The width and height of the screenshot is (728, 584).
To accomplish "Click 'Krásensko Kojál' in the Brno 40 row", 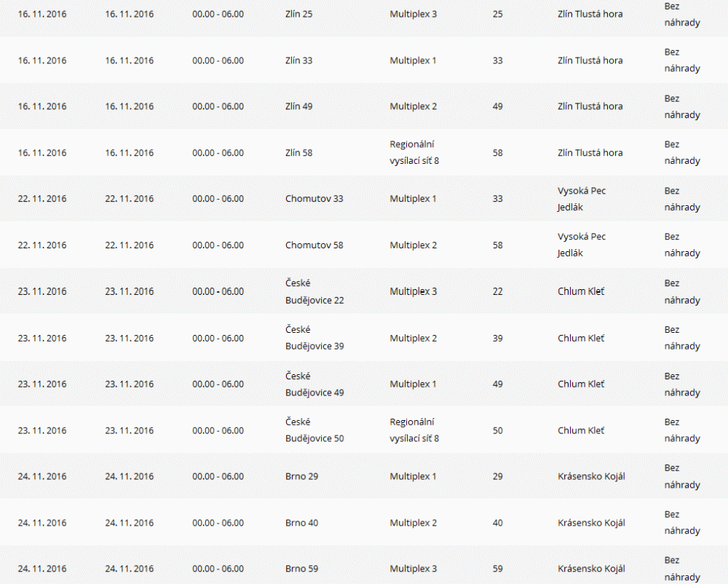I will coord(591,523).
